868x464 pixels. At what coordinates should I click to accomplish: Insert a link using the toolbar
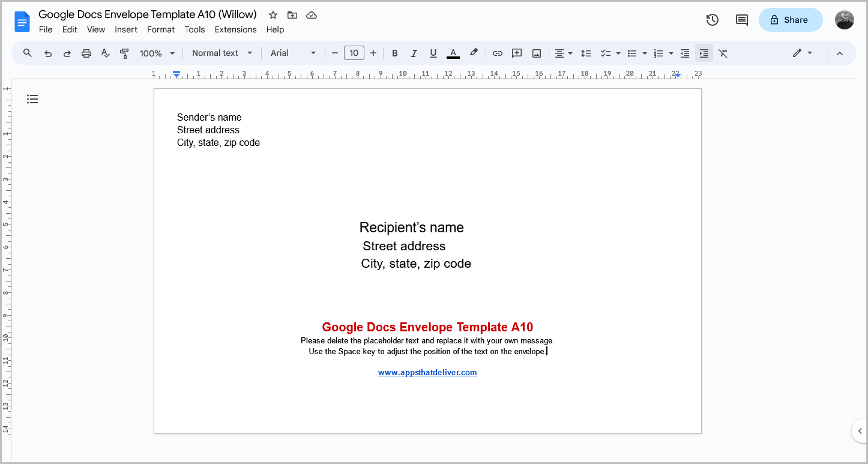click(x=497, y=53)
